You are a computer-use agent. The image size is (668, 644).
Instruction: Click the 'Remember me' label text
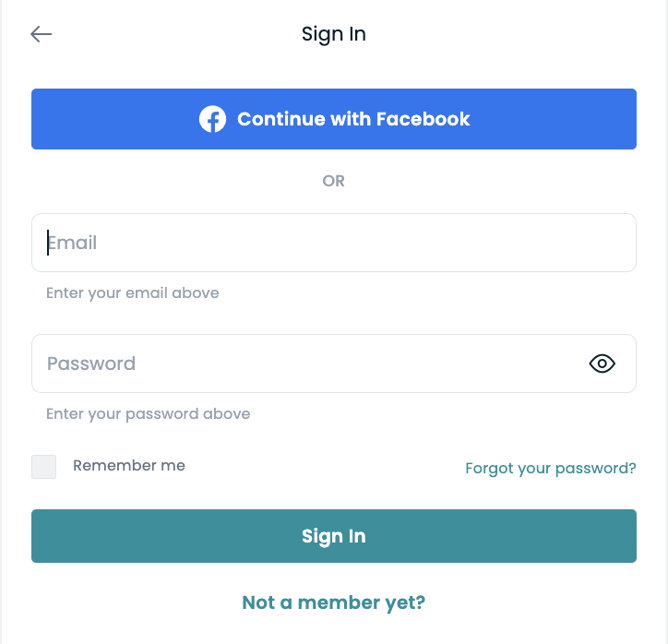(129, 465)
